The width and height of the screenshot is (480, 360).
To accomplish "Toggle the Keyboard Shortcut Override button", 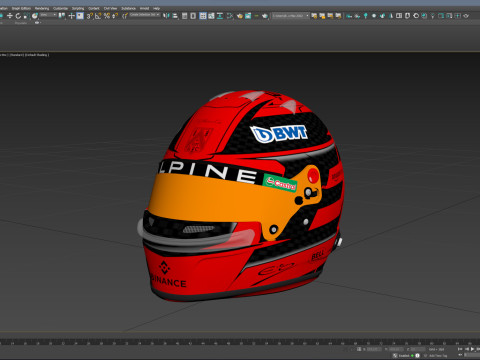I will 80,16.
